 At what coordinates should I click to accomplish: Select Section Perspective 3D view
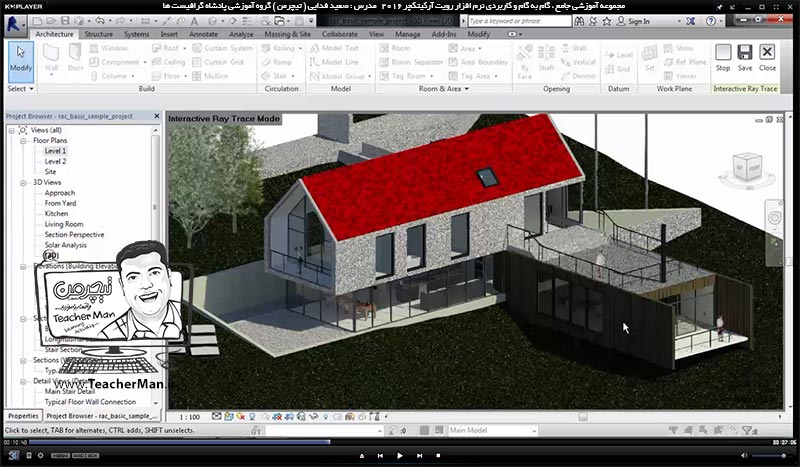click(74, 234)
